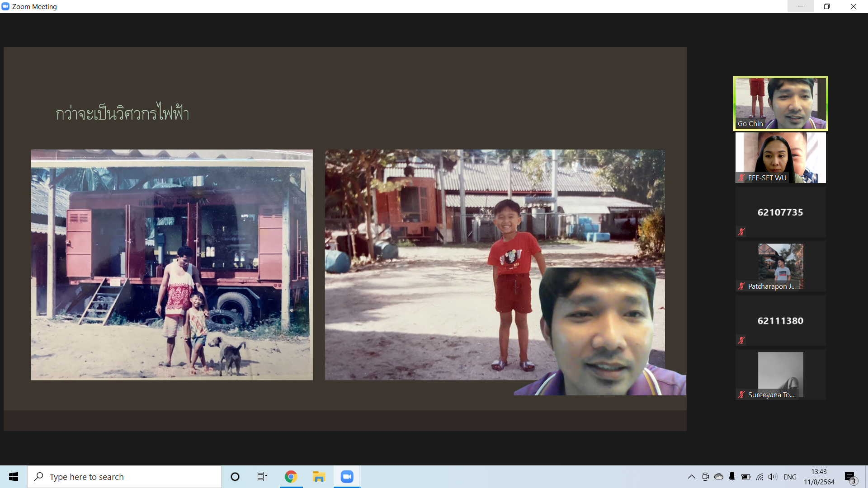Click the battery status icon

(x=746, y=477)
